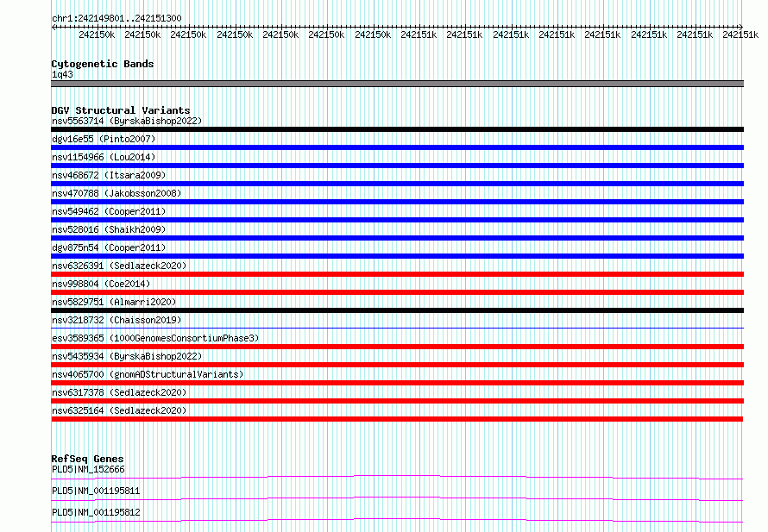
Task: Select the DGV Structural Variants track title
Action: pos(121,110)
